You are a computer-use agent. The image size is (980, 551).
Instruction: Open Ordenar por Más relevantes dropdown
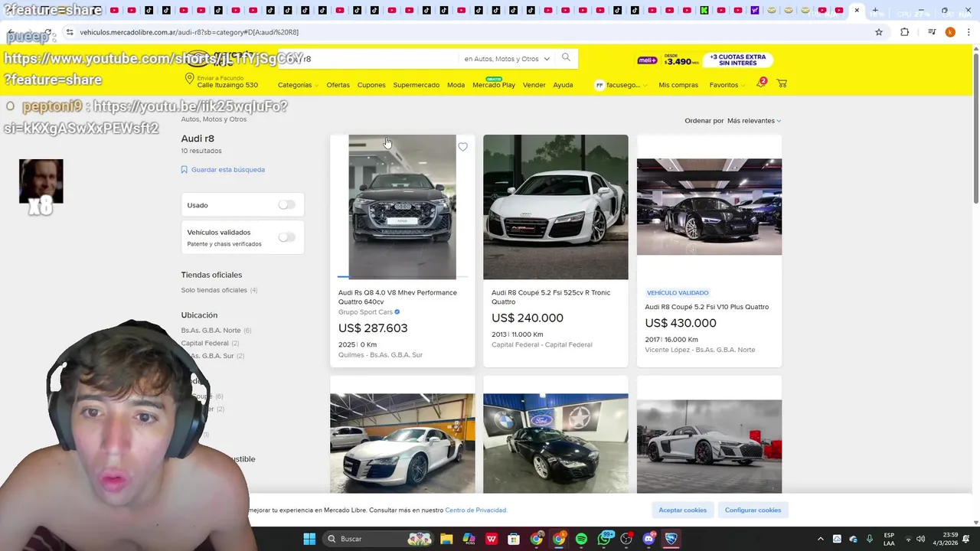(754, 120)
